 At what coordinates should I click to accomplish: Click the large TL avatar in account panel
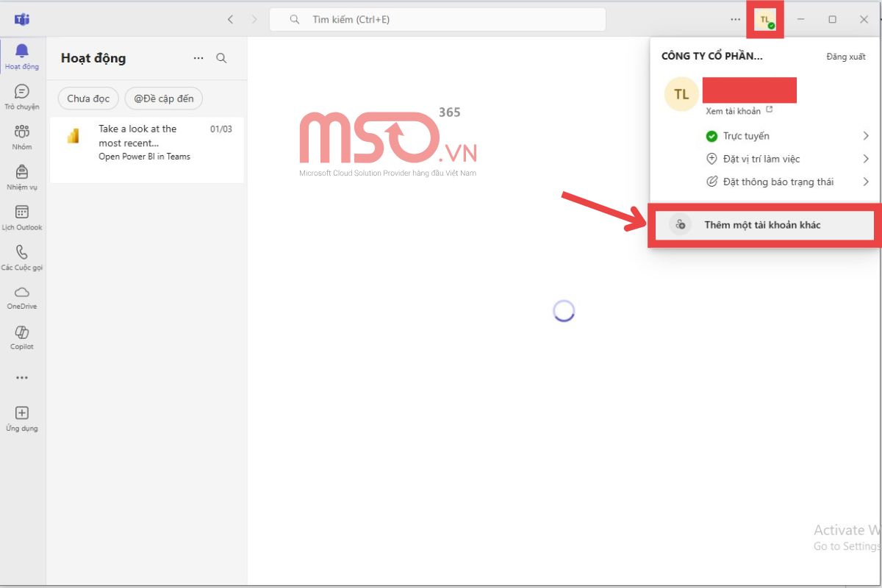click(x=681, y=94)
